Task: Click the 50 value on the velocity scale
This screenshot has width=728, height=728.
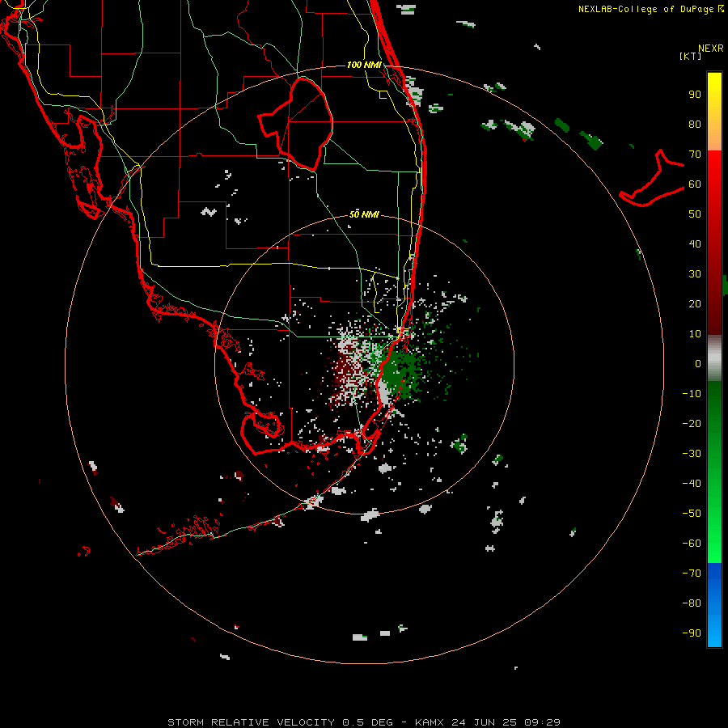Action: pos(695,214)
